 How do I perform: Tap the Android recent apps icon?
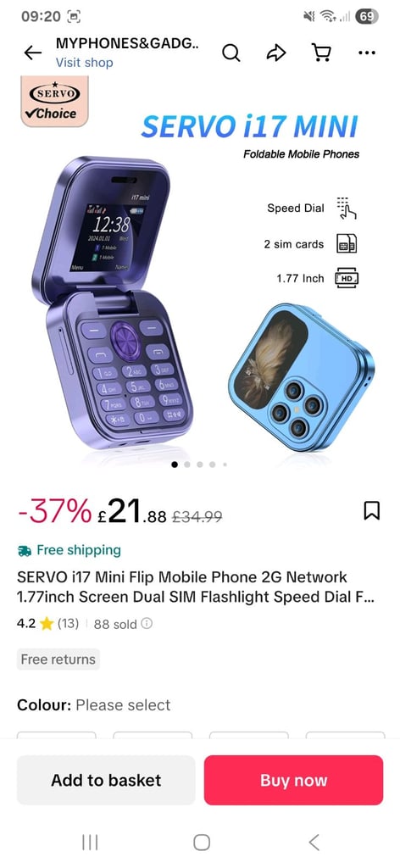point(90,842)
